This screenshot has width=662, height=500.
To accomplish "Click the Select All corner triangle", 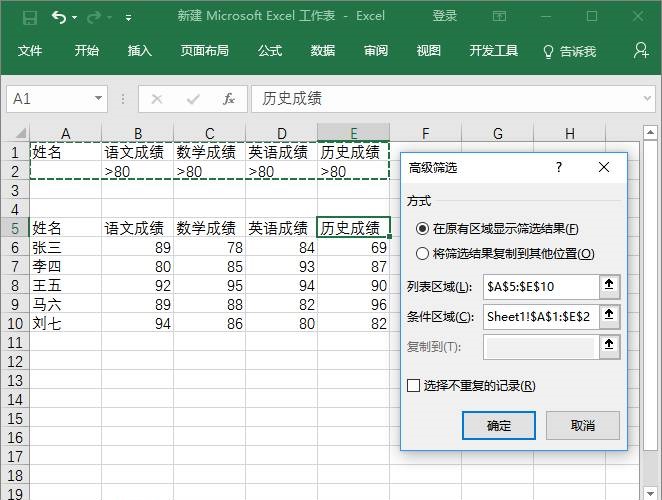I will click(x=21, y=133).
